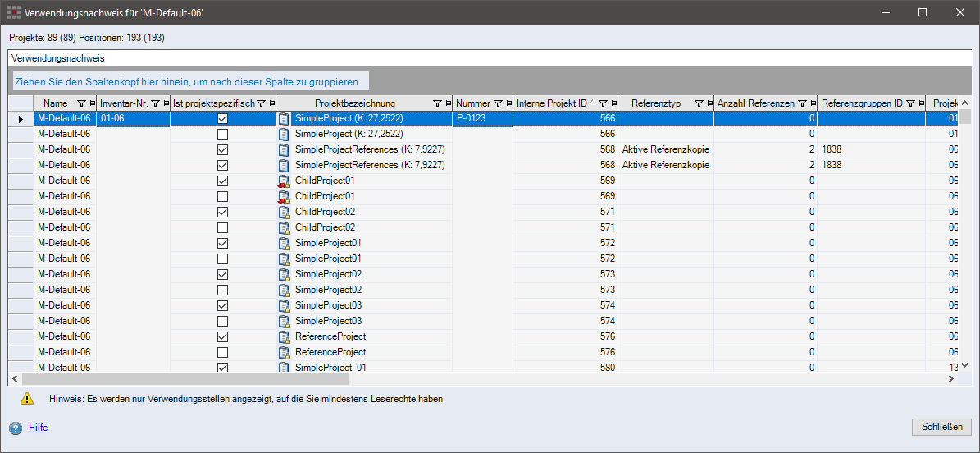Click the vertical scrollbar down arrow

pos(964,364)
